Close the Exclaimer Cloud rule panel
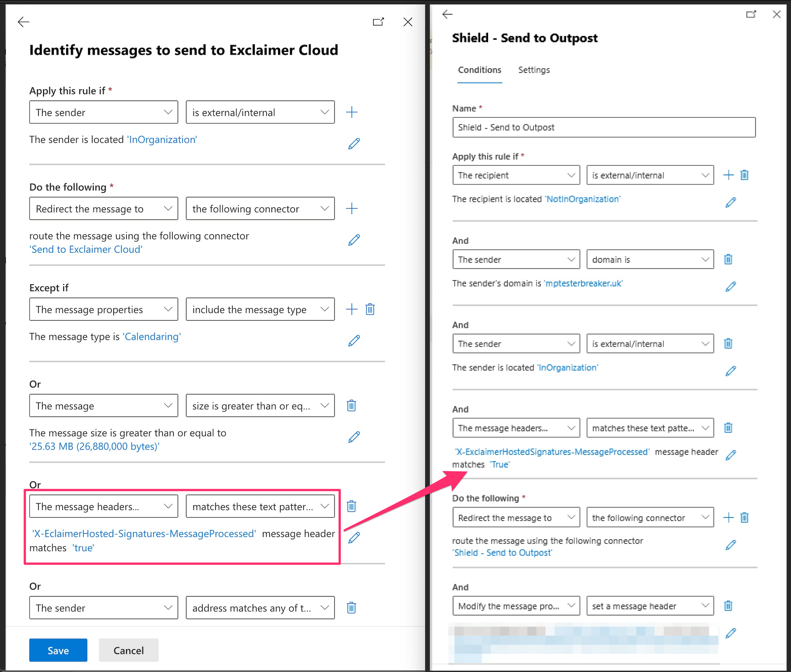Screen dimensions: 791x672 [408, 22]
